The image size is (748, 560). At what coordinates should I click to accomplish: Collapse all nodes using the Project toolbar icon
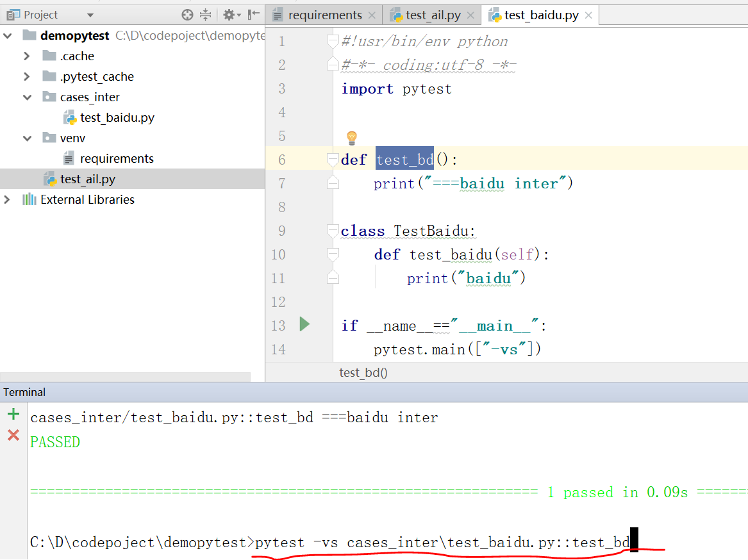tap(206, 15)
